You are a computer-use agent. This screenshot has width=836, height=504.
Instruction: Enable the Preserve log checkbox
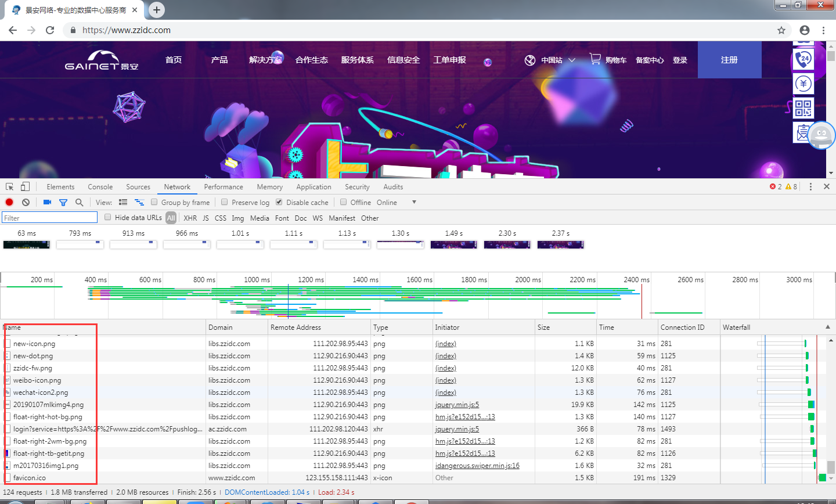coord(225,202)
